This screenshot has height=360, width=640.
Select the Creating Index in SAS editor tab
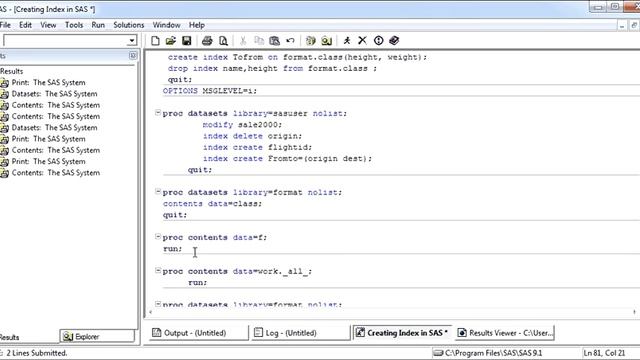402,333
